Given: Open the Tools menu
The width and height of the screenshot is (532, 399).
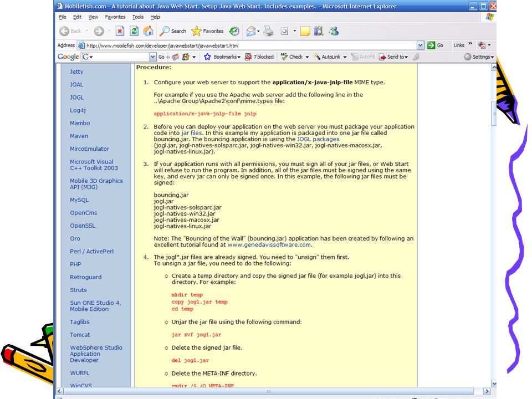Looking at the screenshot, I should (138, 17).
